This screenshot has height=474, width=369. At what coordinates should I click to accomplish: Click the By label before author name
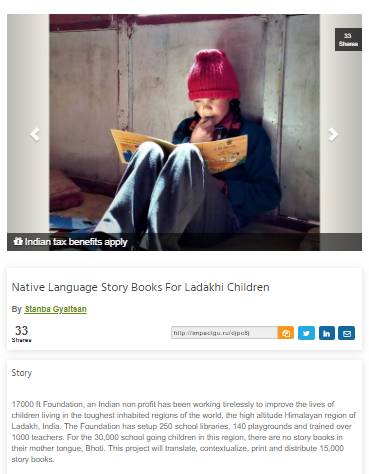pyautogui.click(x=16, y=309)
